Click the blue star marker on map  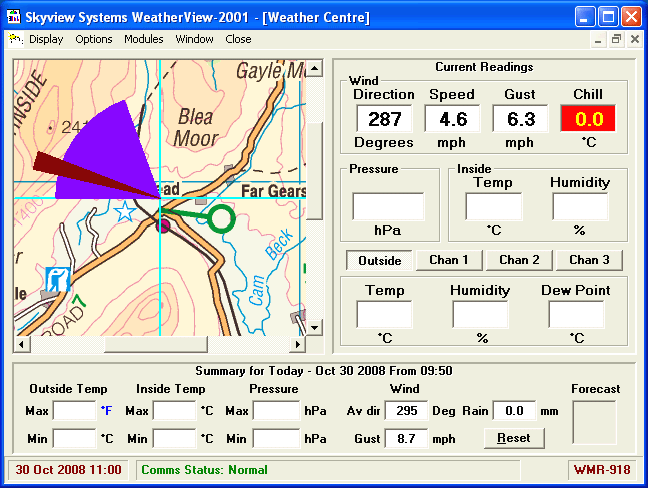click(125, 212)
